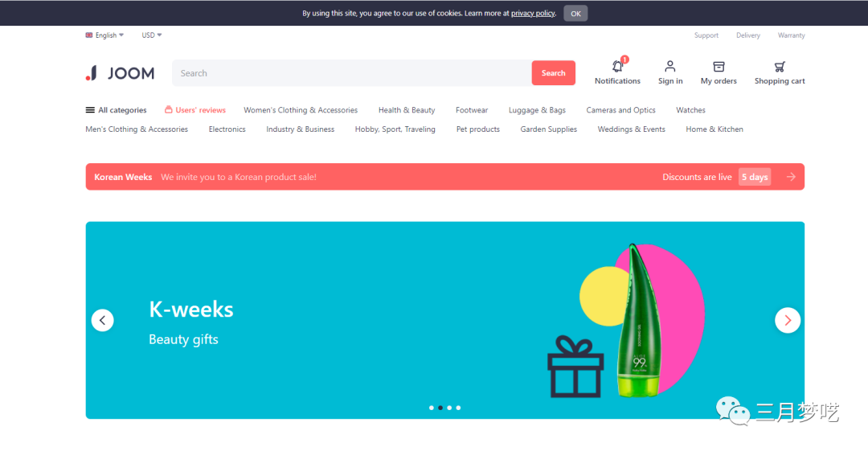Click the JOOM logo
Viewport: 868px width, 451px height.
[120, 73]
